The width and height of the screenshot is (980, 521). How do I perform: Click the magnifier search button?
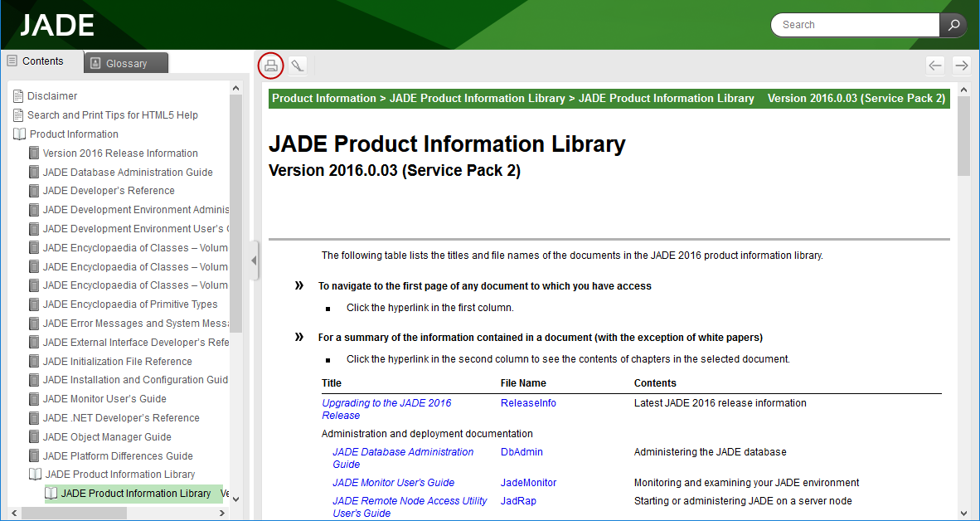[x=953, y=25]
